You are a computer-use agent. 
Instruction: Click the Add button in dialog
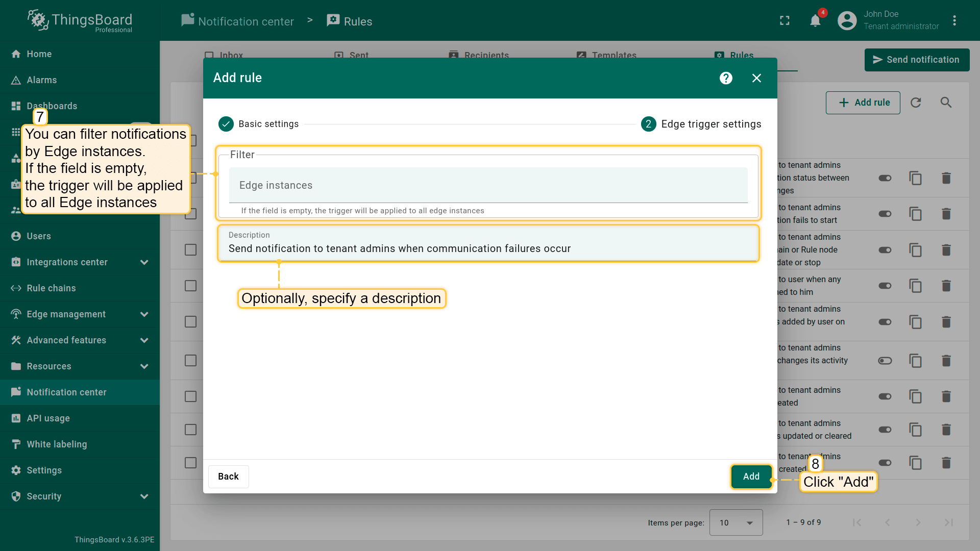point(751,477)
